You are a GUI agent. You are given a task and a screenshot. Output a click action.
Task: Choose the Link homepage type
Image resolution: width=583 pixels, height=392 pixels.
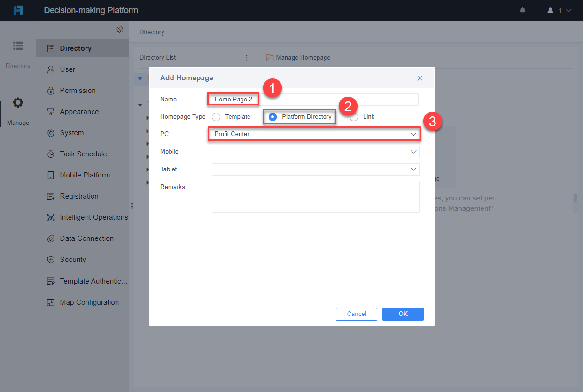pyautogui.click(x=353, y=116)
